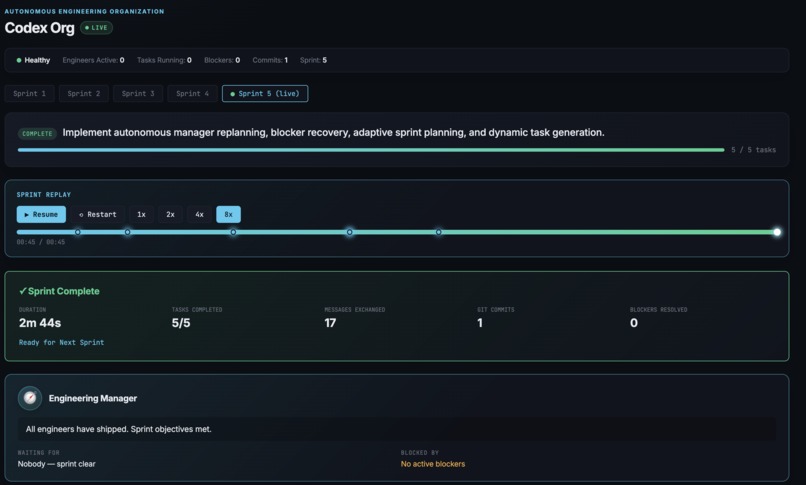
Task: Open the Sprint 2 tab
Action: (x=84, y=94)
